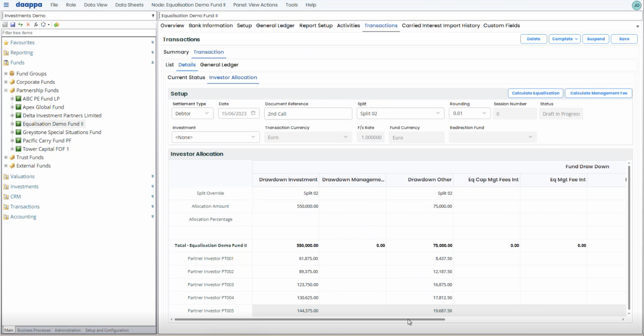644x336 pixels.
Task: Open the dropdown arrow beside the cycle icon
Action: [49, 25]
